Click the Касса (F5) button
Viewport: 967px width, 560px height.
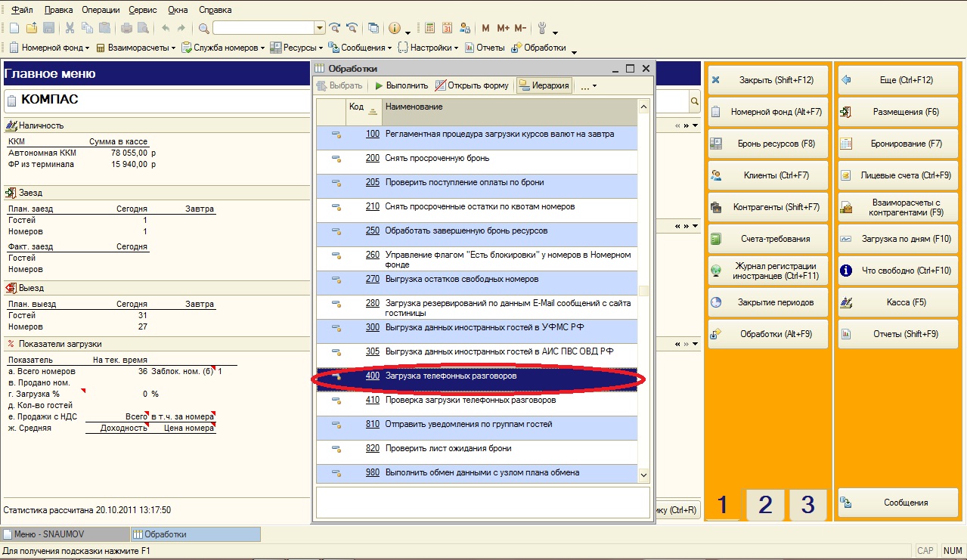pos(897,302)
